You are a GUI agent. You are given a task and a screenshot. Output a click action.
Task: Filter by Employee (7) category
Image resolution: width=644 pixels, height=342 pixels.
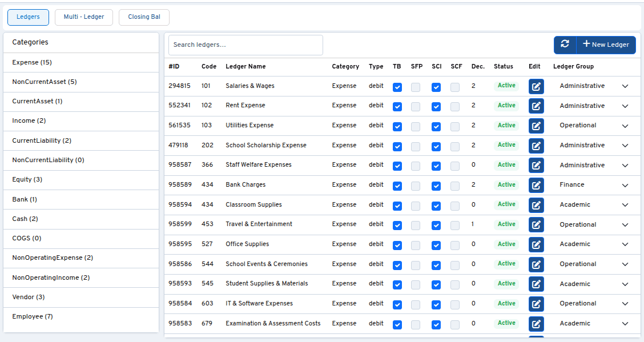point(81,316)
